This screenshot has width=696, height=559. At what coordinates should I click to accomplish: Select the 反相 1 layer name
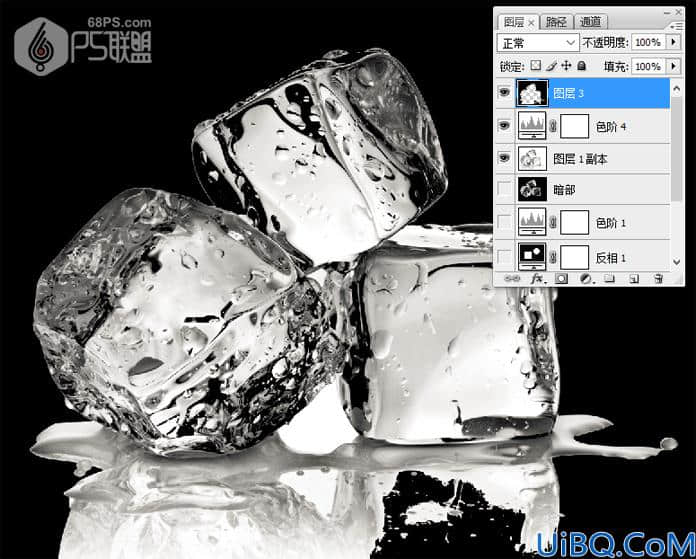point(611,258)
